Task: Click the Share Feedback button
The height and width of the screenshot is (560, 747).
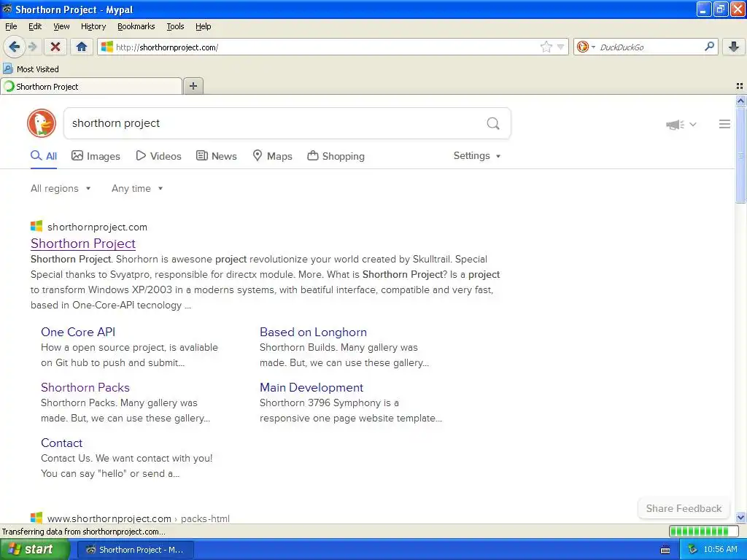Action: click(x=684, y=508)
